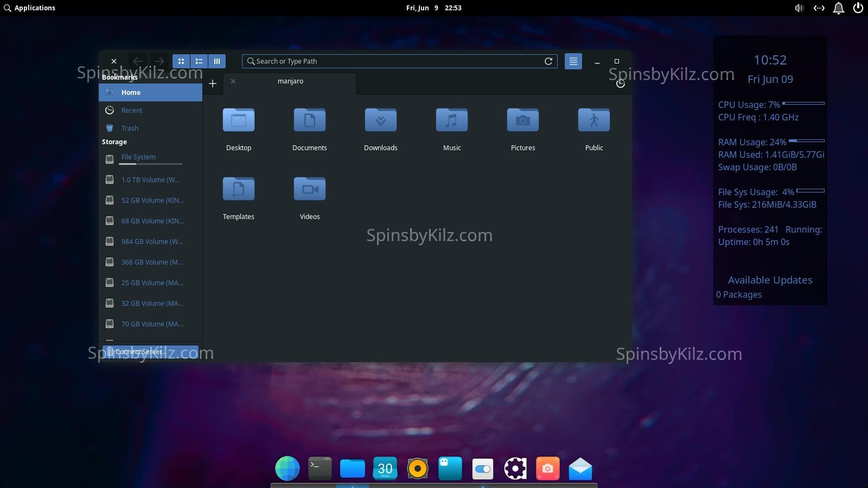Open Recent in bookmarks sidebar
The image size is (868, 488).
(x=132, y=110)
